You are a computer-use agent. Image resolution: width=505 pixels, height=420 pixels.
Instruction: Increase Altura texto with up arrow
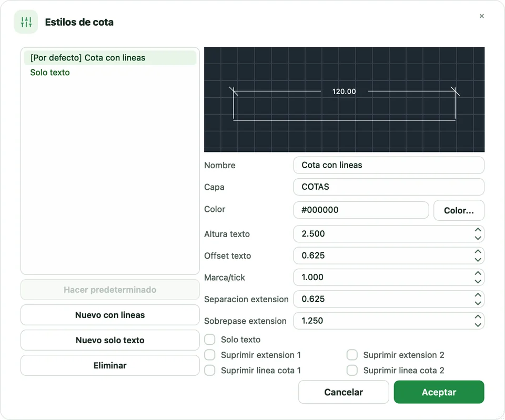click(478, 230)
